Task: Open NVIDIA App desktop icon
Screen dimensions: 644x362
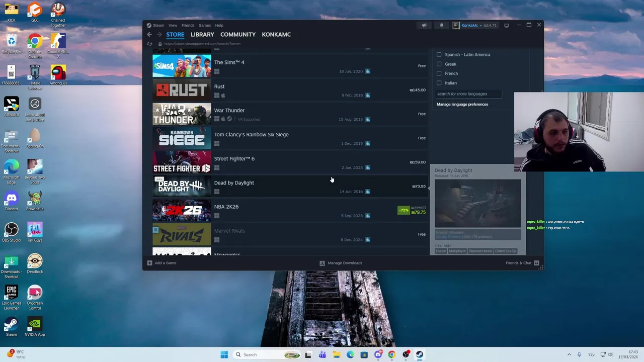Action: tap(35, 327)
